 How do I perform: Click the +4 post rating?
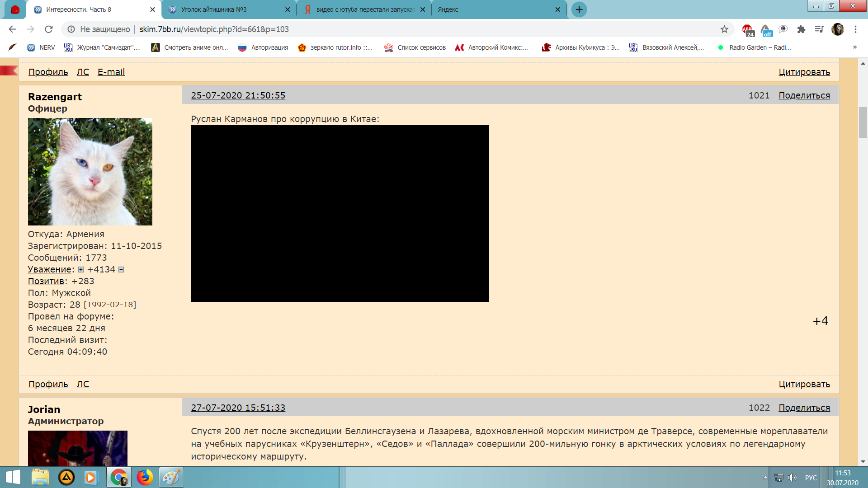coord(820,321)
